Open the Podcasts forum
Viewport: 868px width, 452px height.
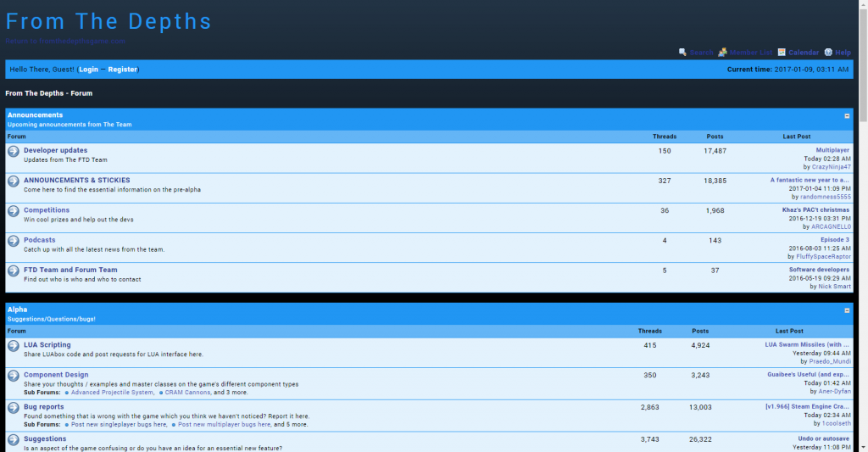[39, 240]
